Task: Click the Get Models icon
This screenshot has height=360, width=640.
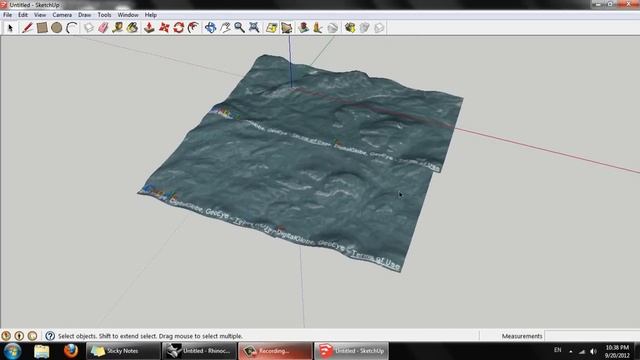Action: coord(350,28)
